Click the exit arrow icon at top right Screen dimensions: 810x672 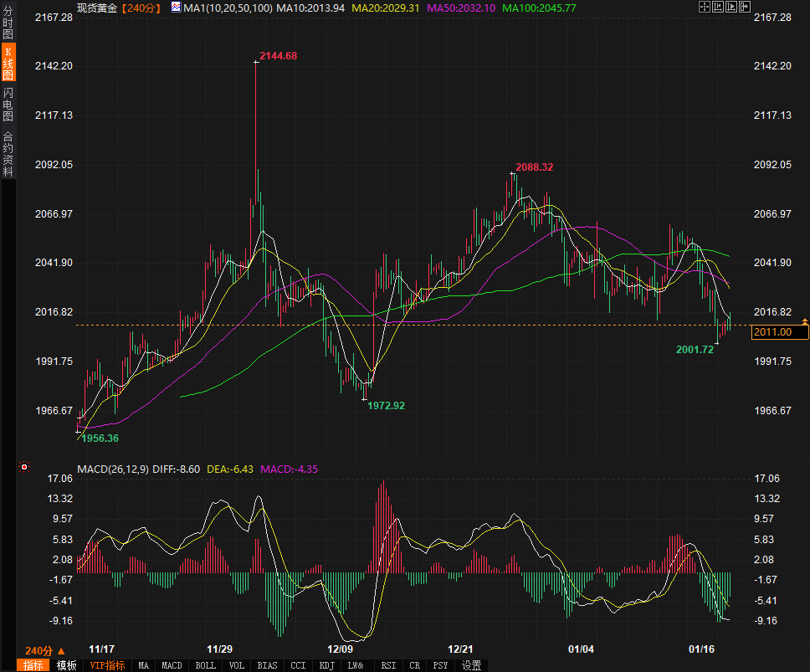[744, 7]
